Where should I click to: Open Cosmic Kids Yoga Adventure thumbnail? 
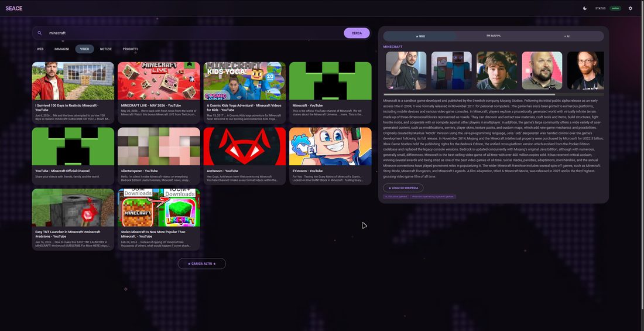[x=245, y=81]
